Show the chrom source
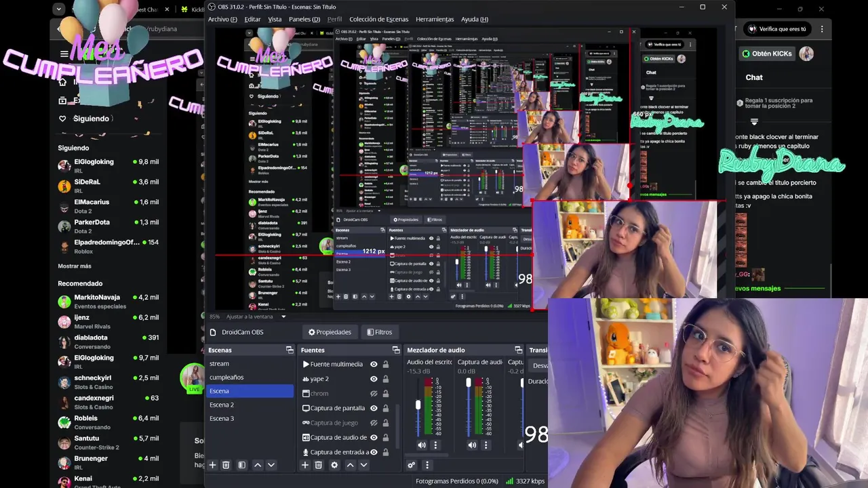Viewport: 868px width, 488px height. [x=374, y=394]
